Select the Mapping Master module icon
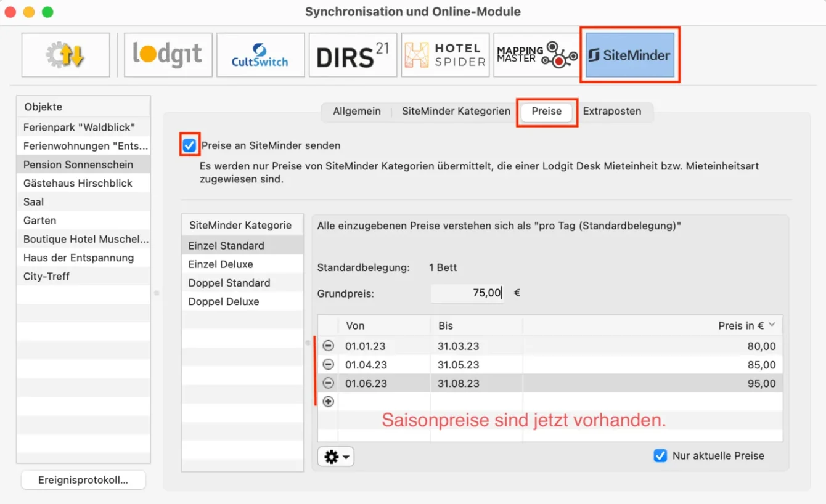The width and height of the screenshot is (826, 504). click(x=538, y=55)
